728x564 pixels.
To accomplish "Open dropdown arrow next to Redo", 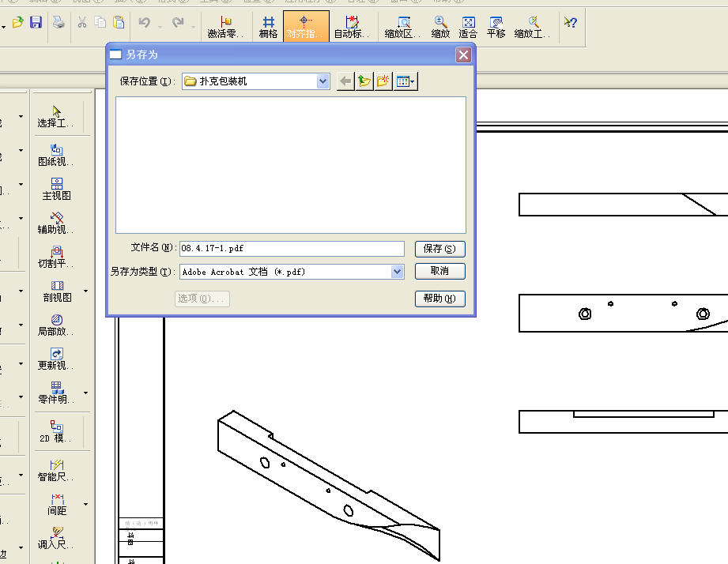I will tap(194, 26).
